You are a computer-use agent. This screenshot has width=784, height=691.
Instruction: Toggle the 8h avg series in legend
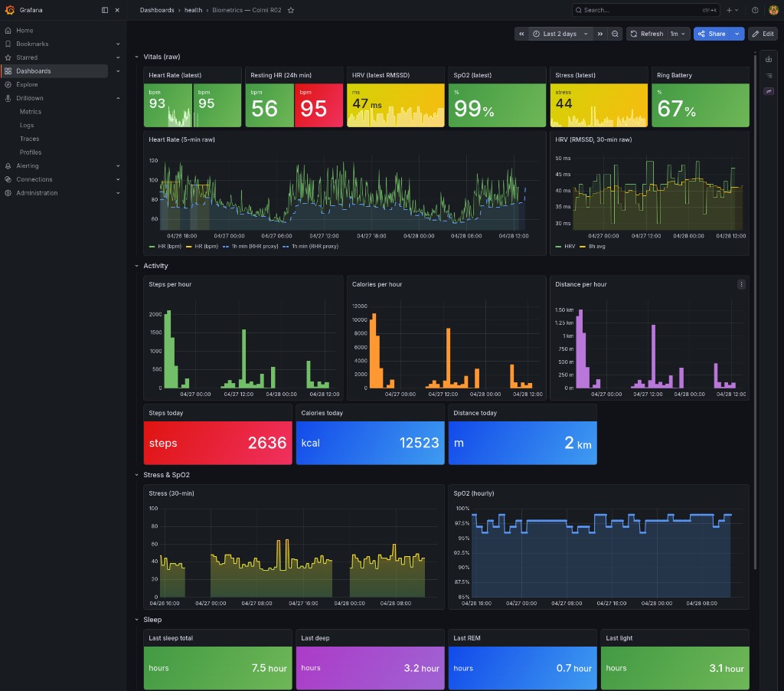[x=596, y=247]
